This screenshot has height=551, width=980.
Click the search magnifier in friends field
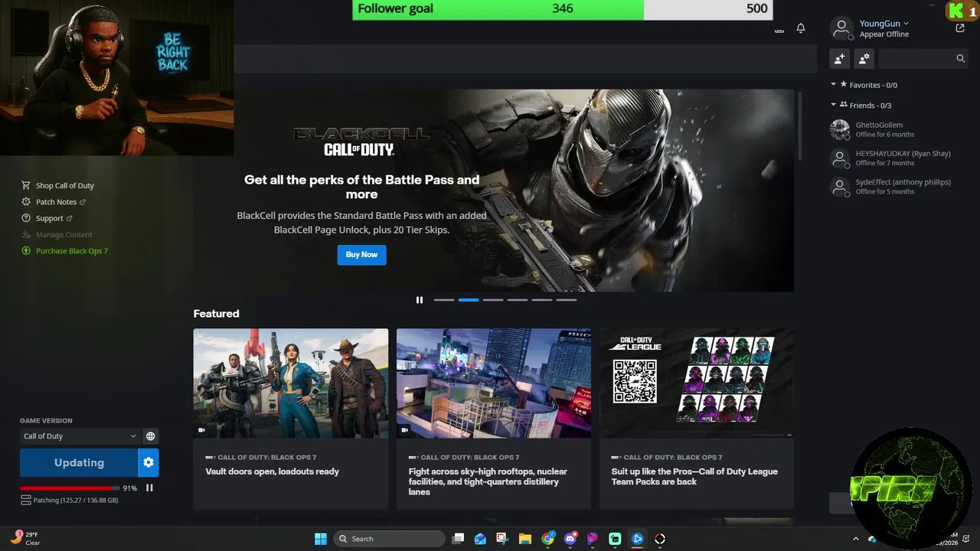[x=961, y=58]
